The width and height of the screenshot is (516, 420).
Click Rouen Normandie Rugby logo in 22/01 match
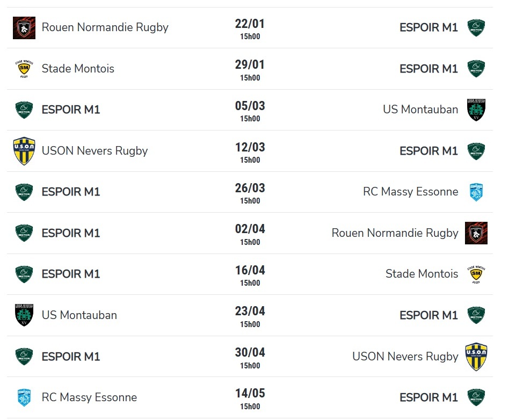pos(24,28)
